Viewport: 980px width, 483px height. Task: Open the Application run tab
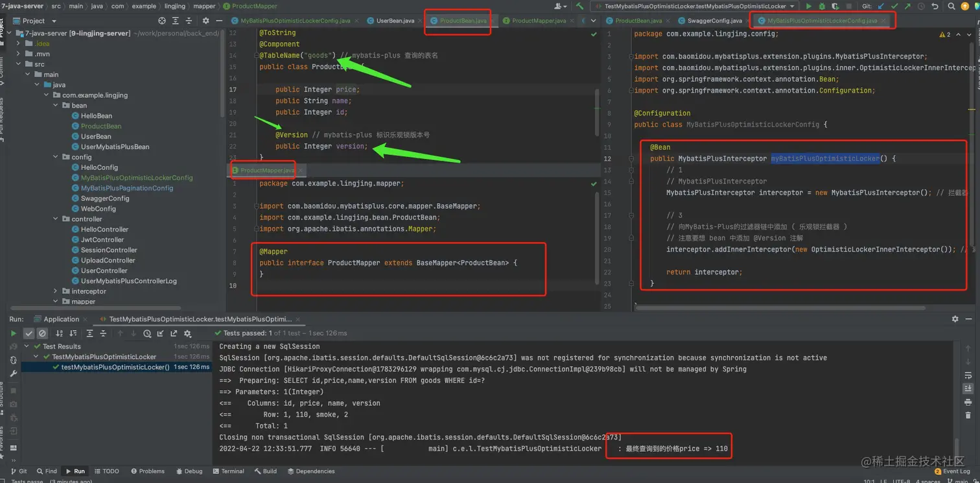[x=62, y=319]
